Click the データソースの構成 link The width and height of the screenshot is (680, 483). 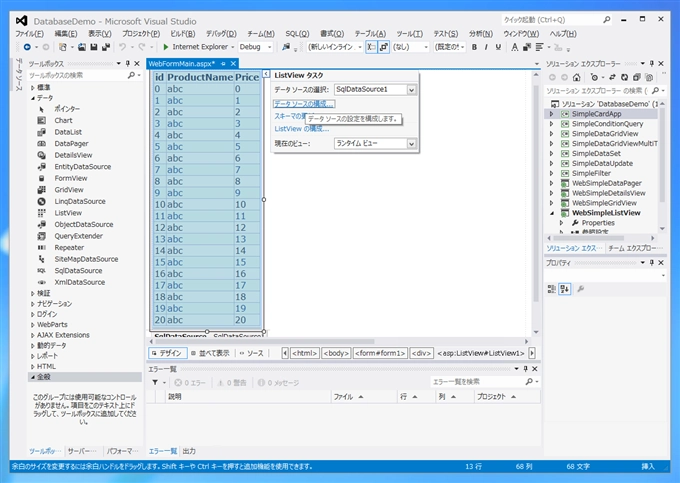pyautogui.click(x=304, y=104)
